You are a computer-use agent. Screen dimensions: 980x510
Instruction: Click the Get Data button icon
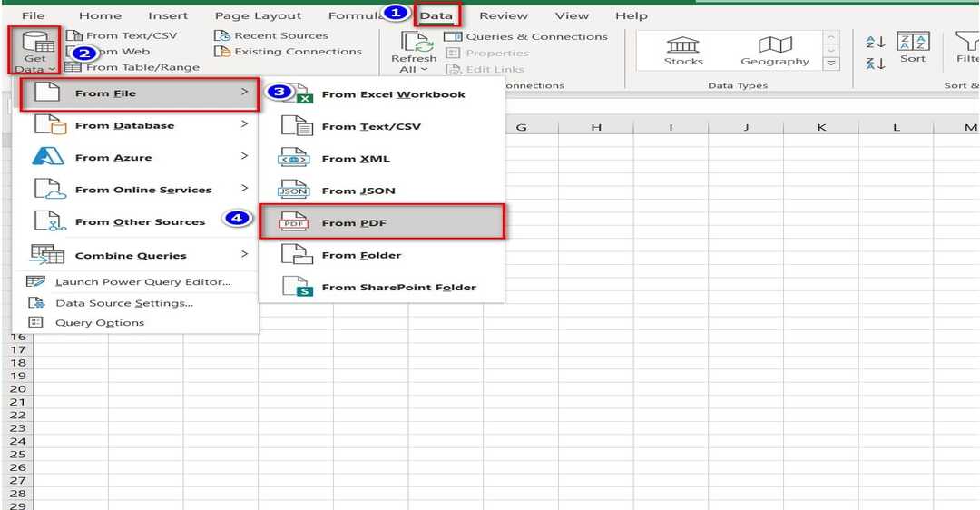pyautogui.click(x=34, y=42)
